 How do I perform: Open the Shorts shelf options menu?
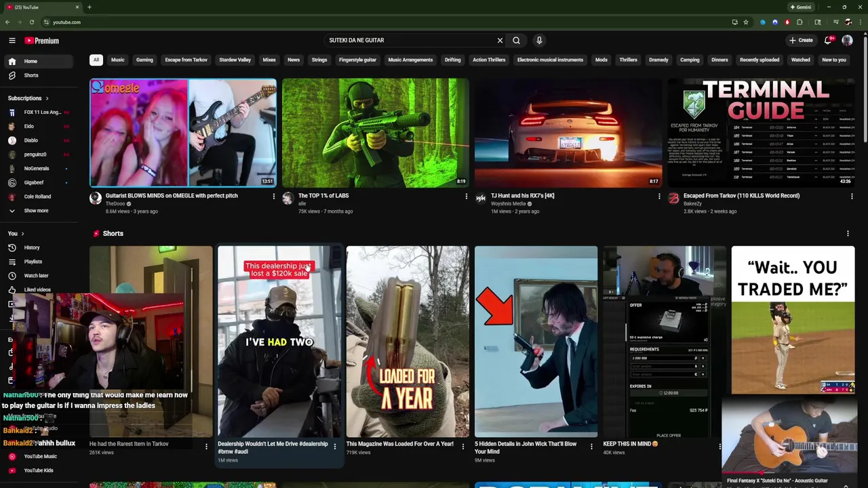click(848, 234)
